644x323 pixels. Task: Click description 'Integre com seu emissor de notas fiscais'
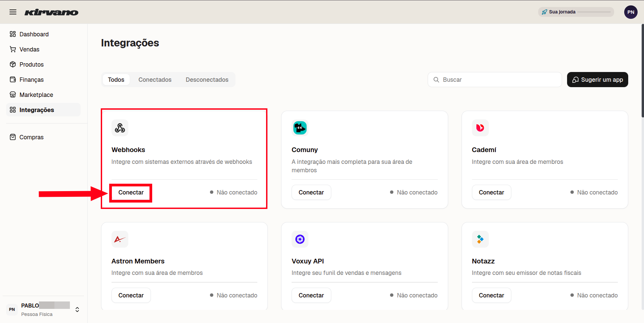tap(526, 273)
